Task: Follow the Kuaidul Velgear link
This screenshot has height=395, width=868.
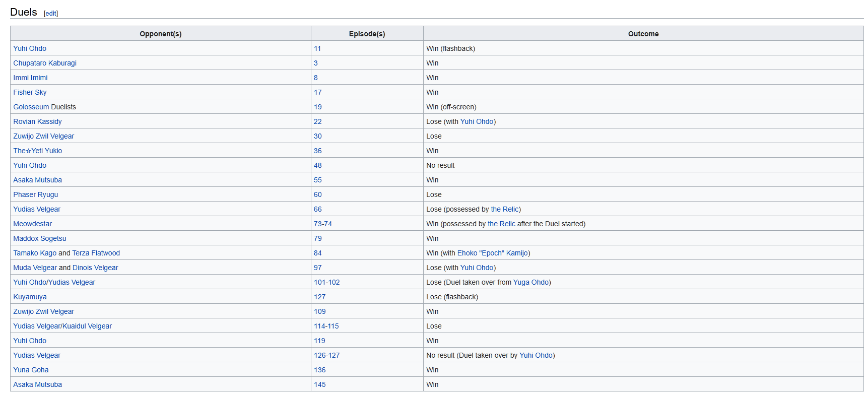Action: pos(87,326)
